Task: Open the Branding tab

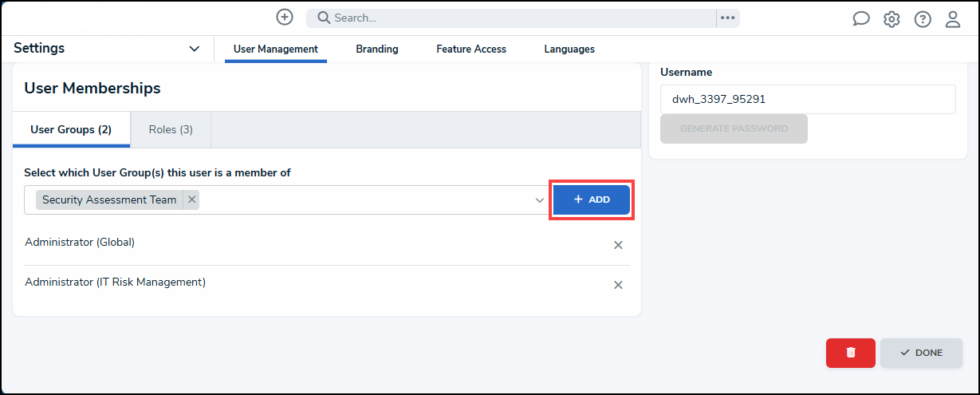Action: coord(377,49)
